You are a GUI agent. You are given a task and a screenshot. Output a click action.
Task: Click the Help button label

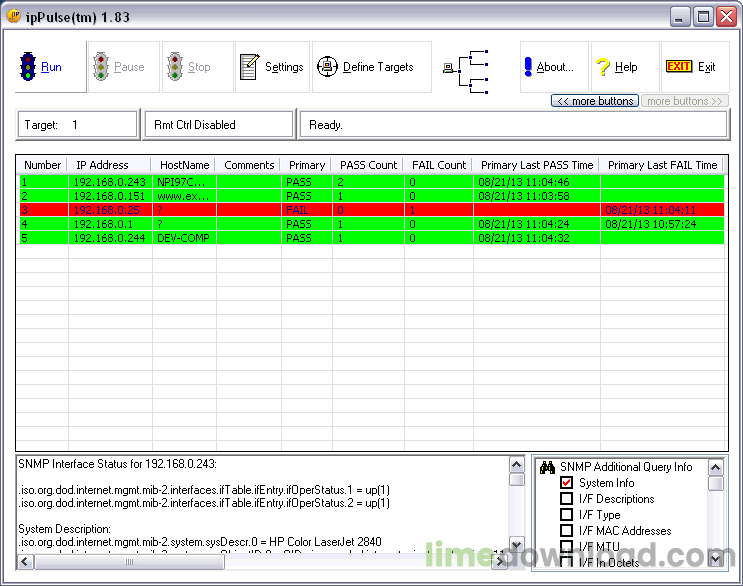coord(626,67)
